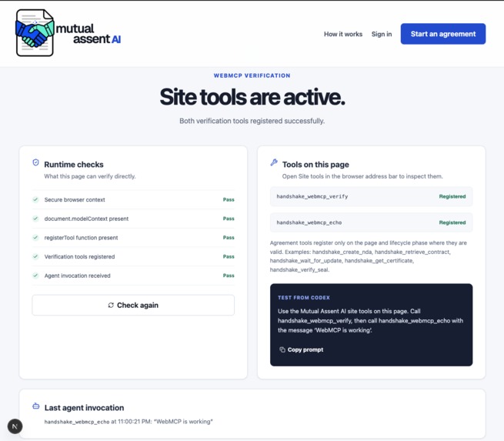Click the checkmark for document.modelContext present

35,219
